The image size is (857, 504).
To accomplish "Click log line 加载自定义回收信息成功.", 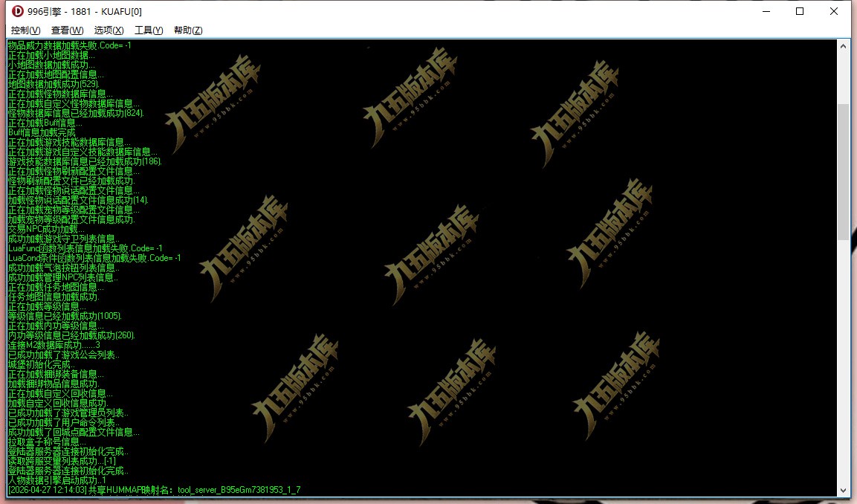I will coord(58,403).
